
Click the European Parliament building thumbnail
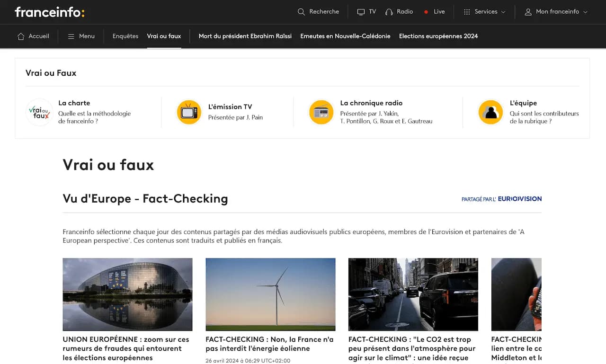click(x=127, y=293)
